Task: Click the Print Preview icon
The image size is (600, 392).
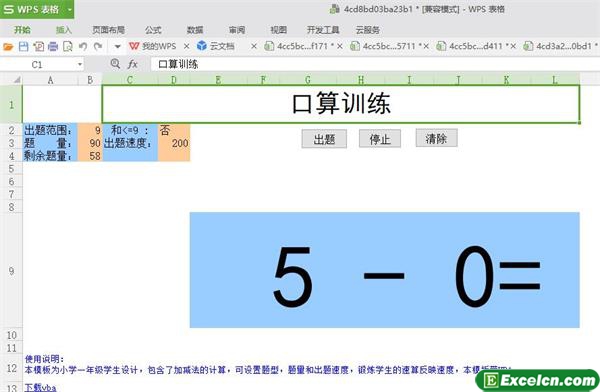Action: pyautogui.click(x=68, y=47)
